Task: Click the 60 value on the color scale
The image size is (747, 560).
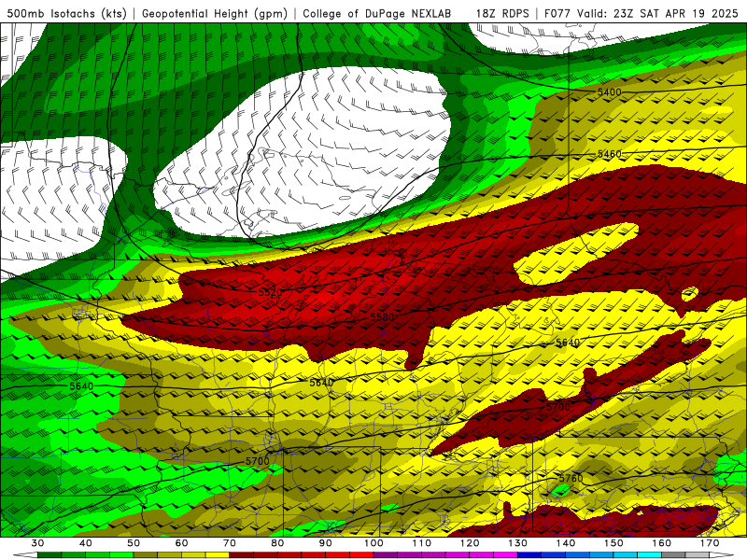Action: [x=181, y=543]
